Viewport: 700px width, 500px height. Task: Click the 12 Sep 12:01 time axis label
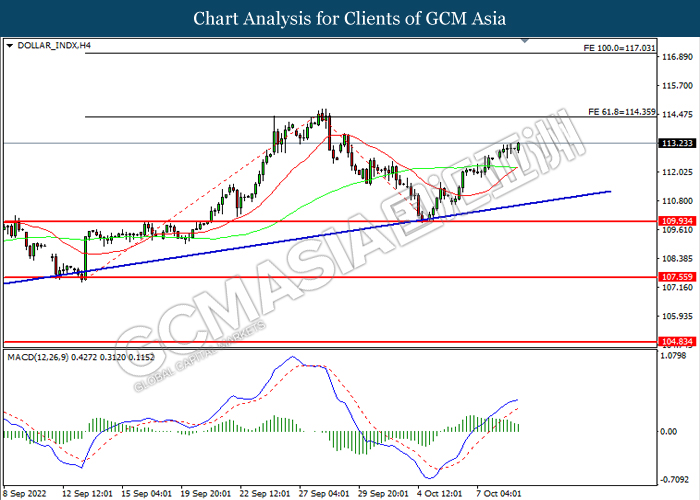click(88, 494)
